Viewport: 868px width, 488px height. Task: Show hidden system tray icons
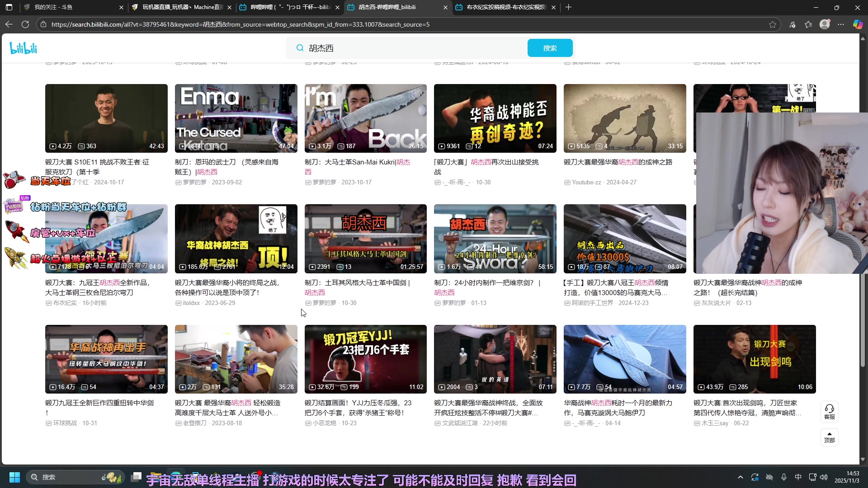click(x=740, y=477)
